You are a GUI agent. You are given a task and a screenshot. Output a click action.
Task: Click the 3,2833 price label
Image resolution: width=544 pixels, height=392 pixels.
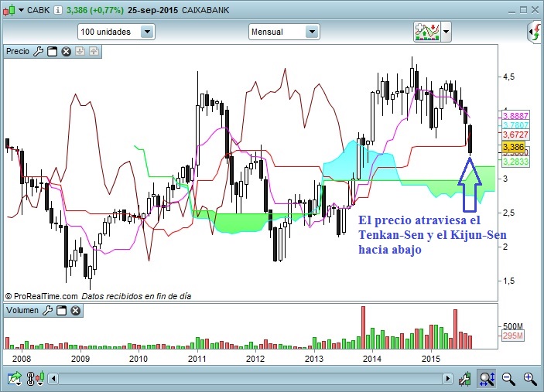point(515,162)
